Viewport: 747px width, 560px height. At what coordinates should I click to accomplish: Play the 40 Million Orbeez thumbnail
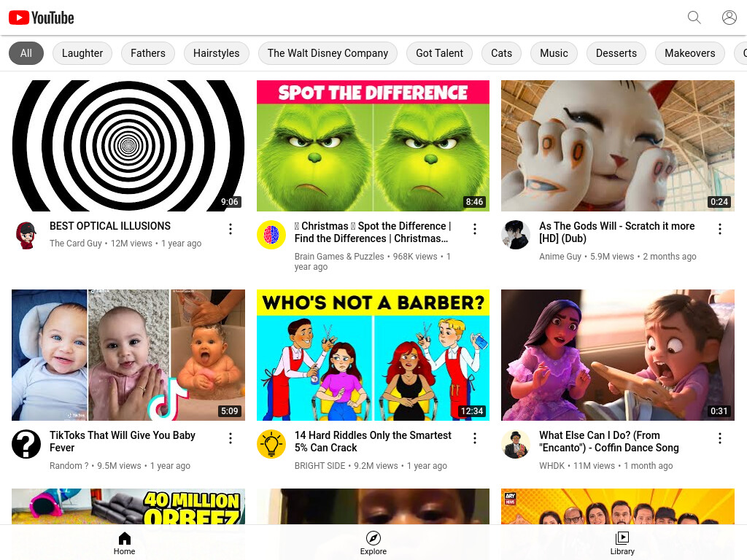point(128,506)
